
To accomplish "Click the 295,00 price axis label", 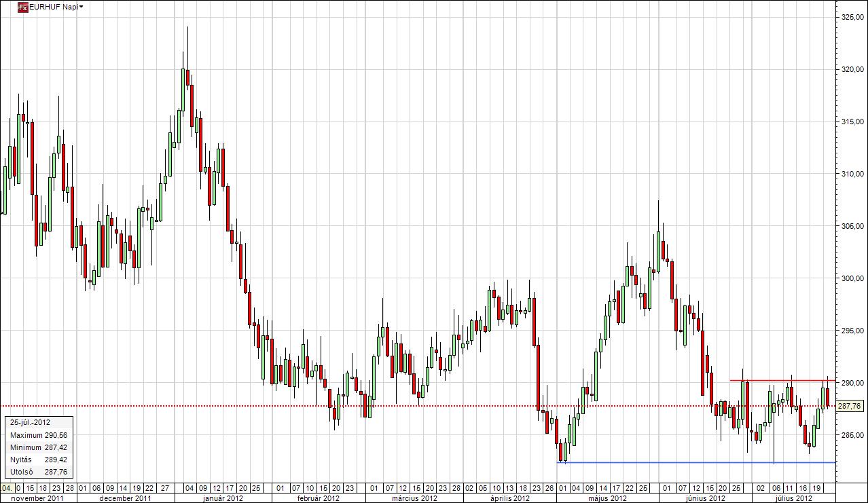I will 852,331.
